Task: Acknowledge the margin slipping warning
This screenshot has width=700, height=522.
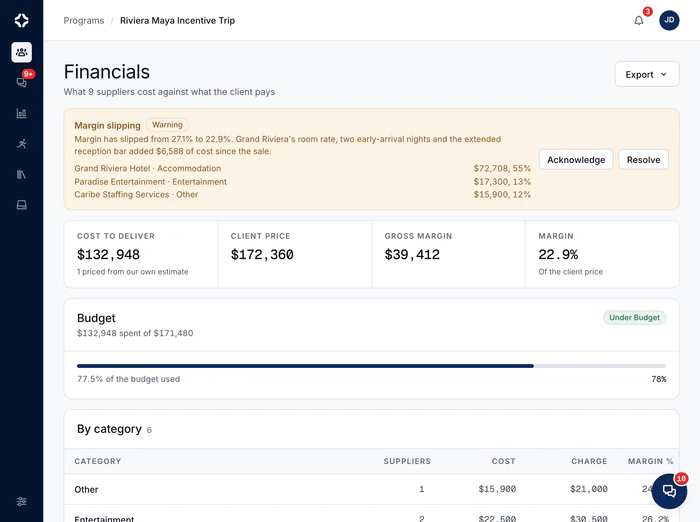Action: coord(576,159)
